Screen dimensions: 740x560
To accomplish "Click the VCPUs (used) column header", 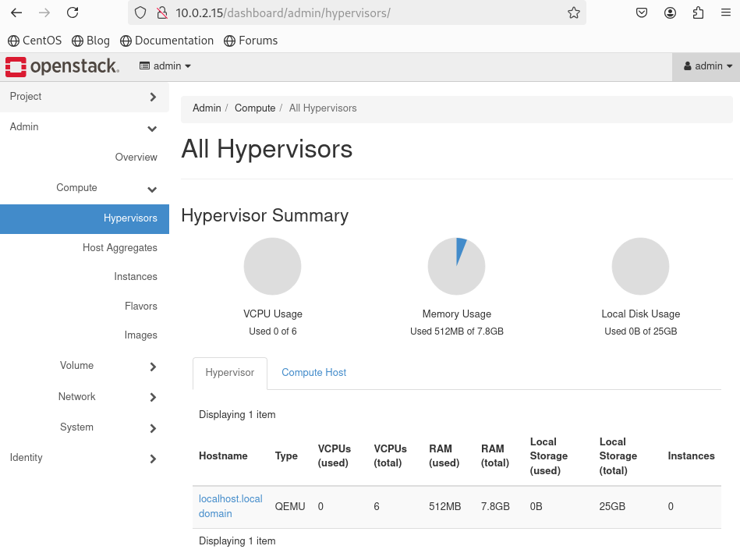I will (x=335, y=456).
